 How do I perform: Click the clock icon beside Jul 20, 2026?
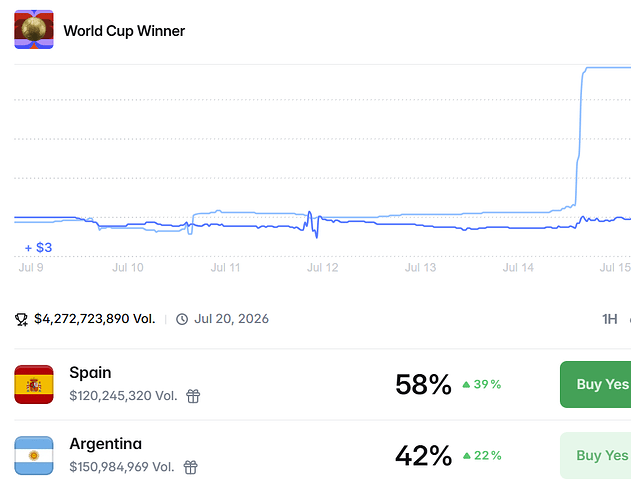182,319
